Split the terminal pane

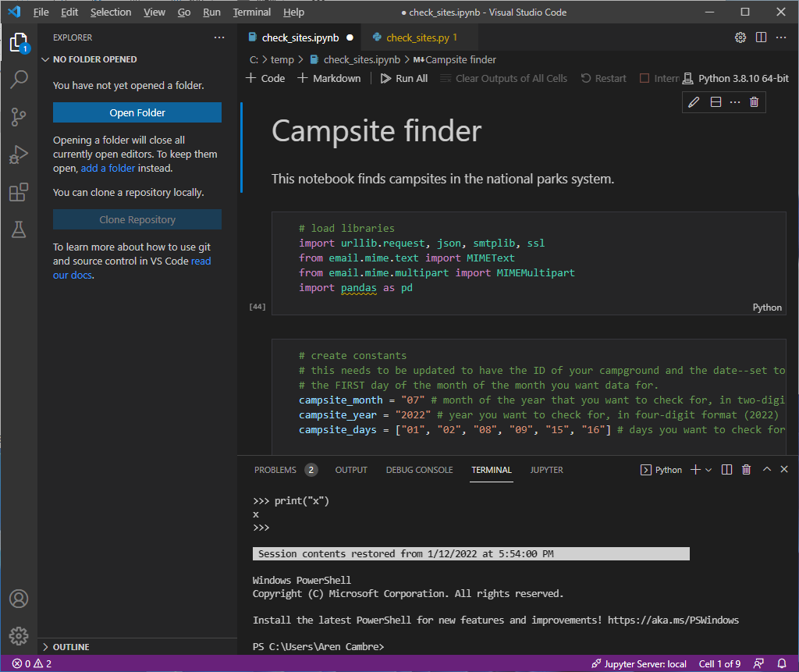pyautogui.click(x=726, y=469)
